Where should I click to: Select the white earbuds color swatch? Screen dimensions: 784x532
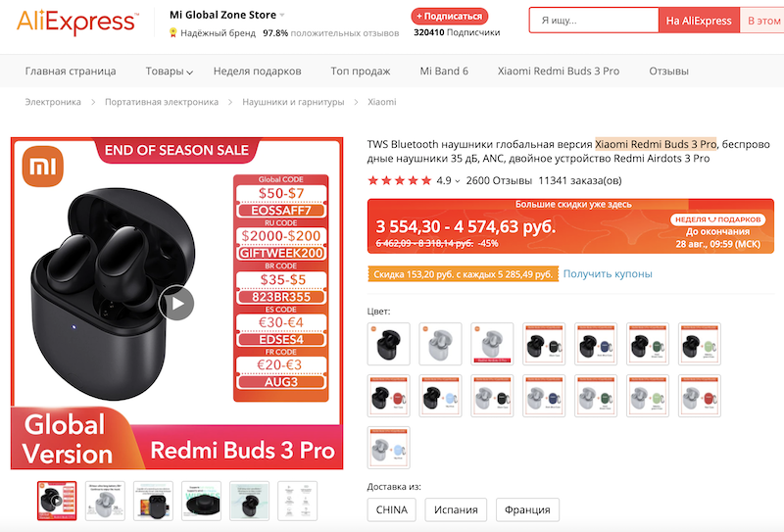(x=440, y=344)
